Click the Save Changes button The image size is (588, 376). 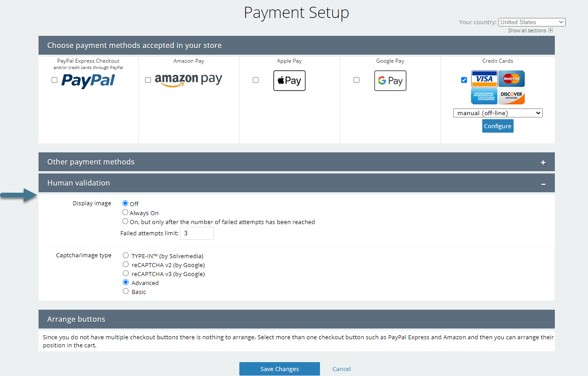point(280,369)
